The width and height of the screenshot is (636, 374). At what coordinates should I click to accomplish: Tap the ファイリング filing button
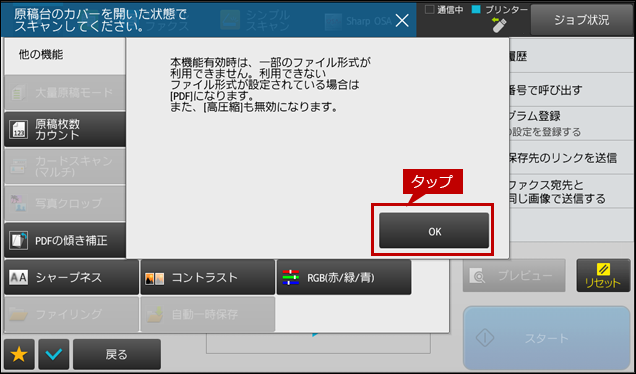click(71, 314)
